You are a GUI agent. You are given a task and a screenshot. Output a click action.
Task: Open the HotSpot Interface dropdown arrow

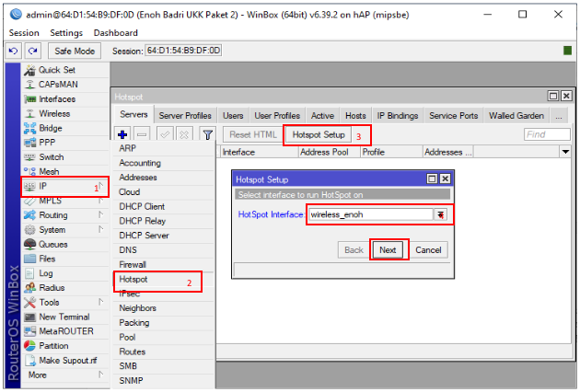point(440,214)
